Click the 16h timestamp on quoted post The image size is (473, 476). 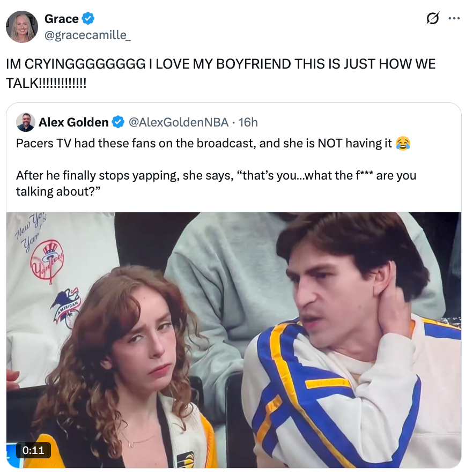(x=248, y=122)
